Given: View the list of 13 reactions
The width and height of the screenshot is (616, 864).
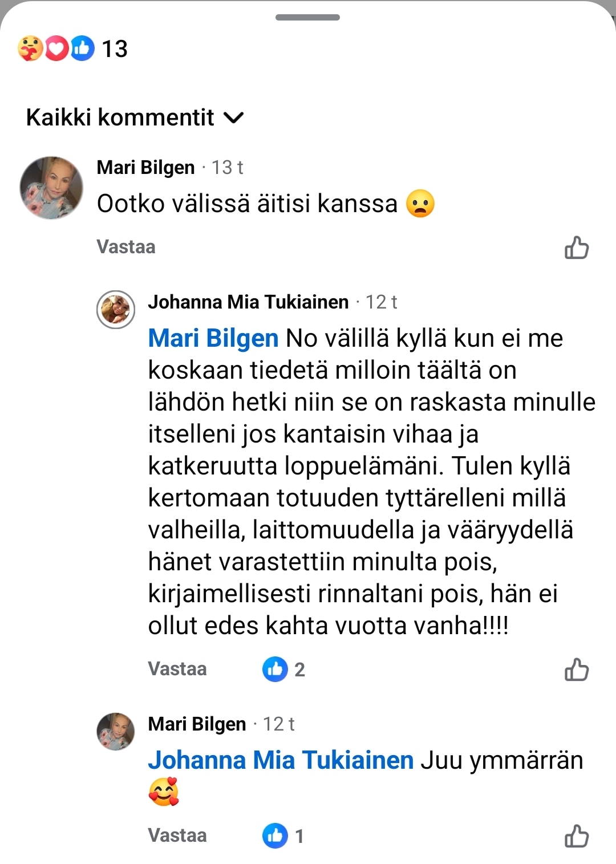Looking at the screenshot, I should point(115,49).
